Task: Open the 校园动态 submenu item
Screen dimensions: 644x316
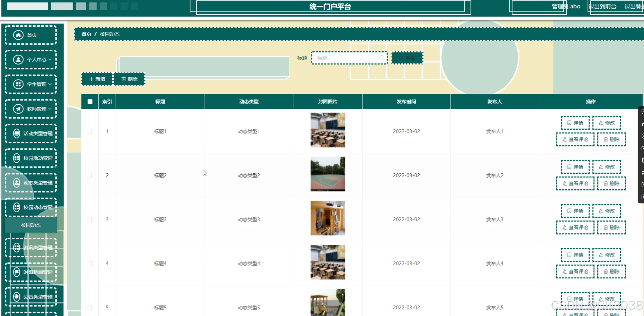Action: (31, 225)
